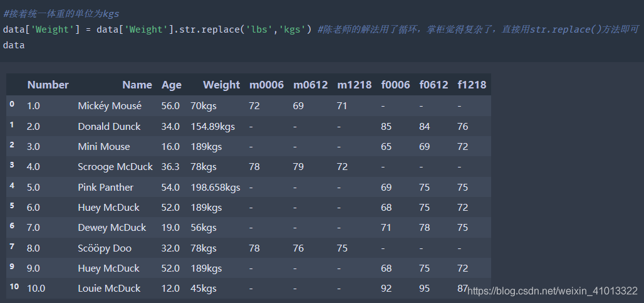Select the Louie McDuck name cell

pos(109,288)
